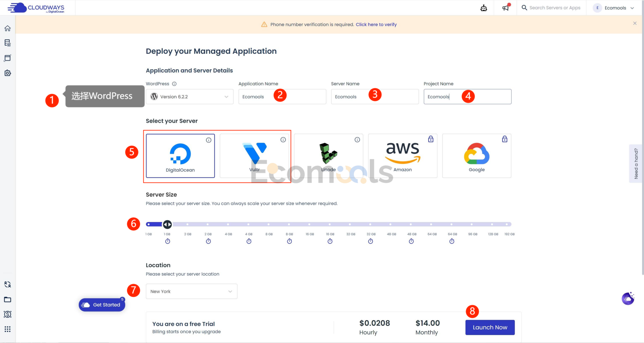Click the Get Started button

[x=102, y=305]
